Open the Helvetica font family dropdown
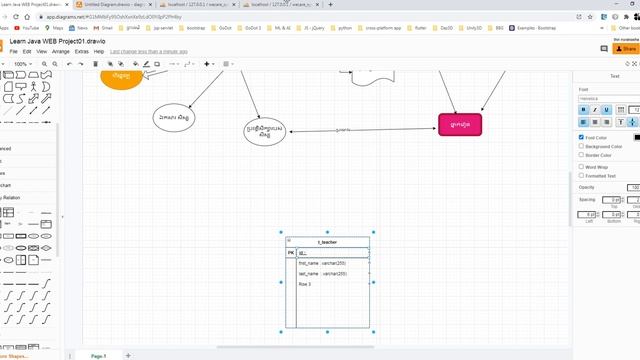The width and height of the screenshot is (640, 360). coord(609,98)
